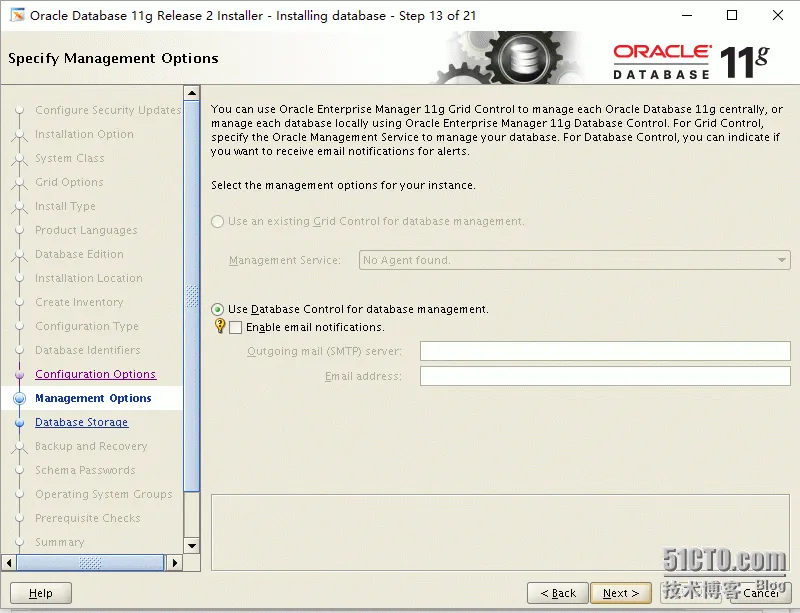Click the sidebar vertical scrollbar thumb
The height and width of the screenshot is (613, 800).
coord(192,296)
